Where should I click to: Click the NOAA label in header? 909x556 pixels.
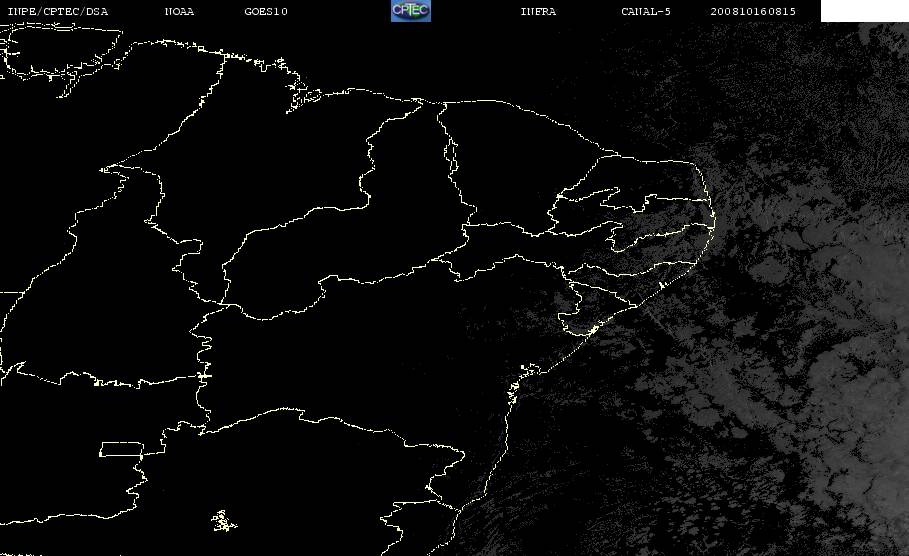[179, 12]
